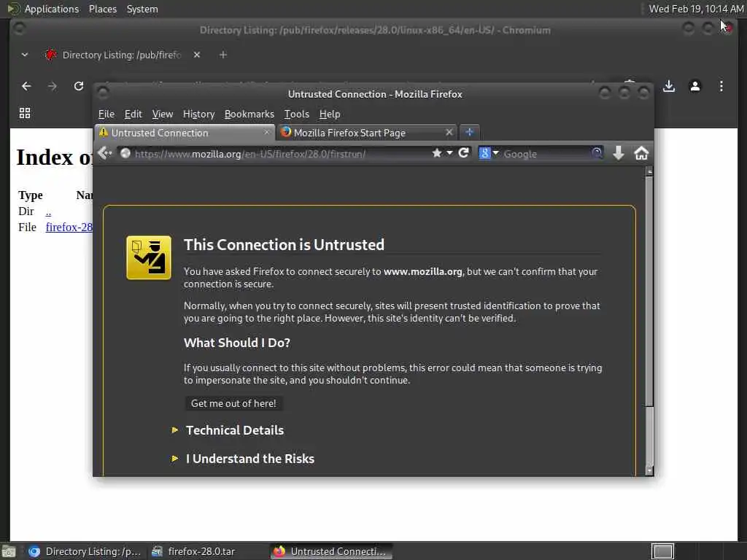The image size is (747, 560).
Task: Open Google search engine selector dropdown
Action: click(x=489, y=153)
